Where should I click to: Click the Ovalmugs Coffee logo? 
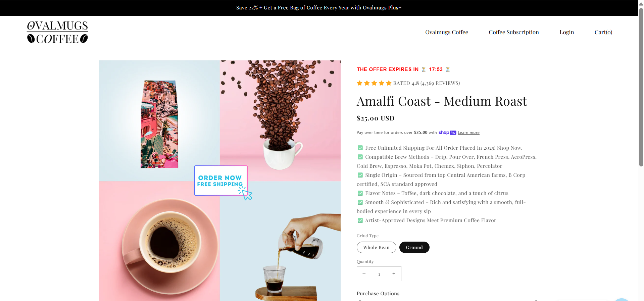(57, 32)
